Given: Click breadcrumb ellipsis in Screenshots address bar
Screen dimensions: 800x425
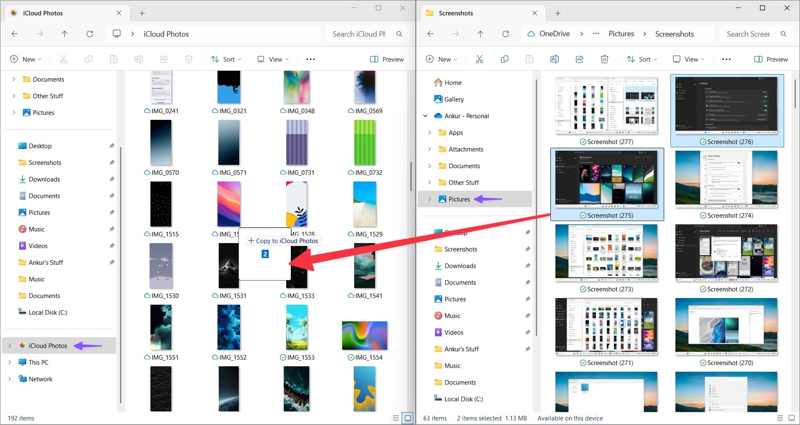Looking at the screenshot, I should (595, 34).
